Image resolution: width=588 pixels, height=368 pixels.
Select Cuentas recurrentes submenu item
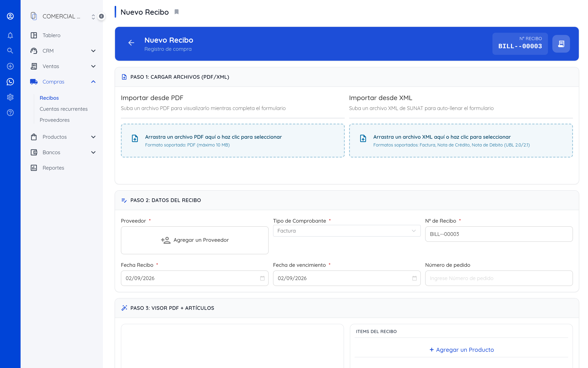click(x=64, y=109)
